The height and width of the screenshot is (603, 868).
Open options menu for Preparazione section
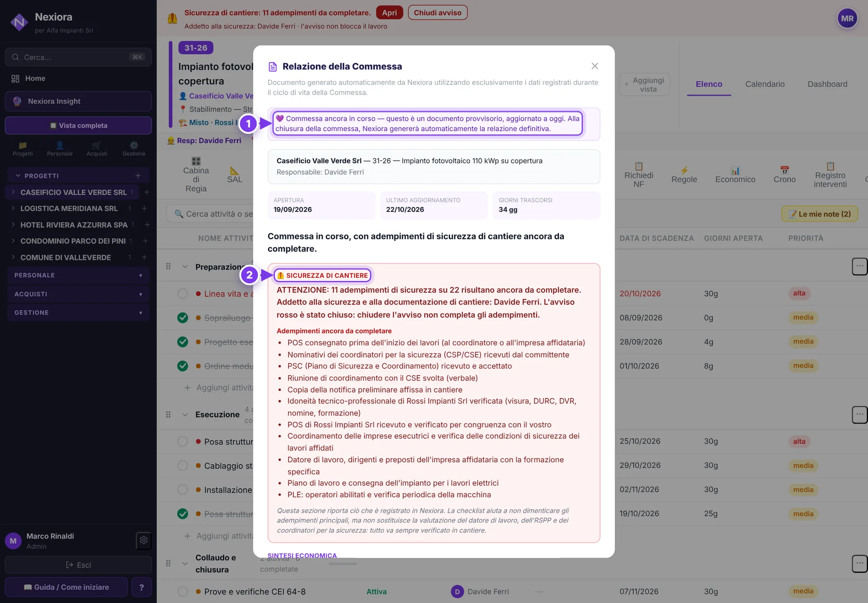859,266
